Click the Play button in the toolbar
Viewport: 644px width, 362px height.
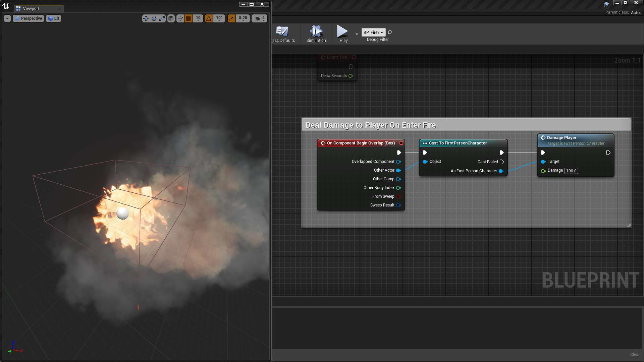tap(343, 34)
